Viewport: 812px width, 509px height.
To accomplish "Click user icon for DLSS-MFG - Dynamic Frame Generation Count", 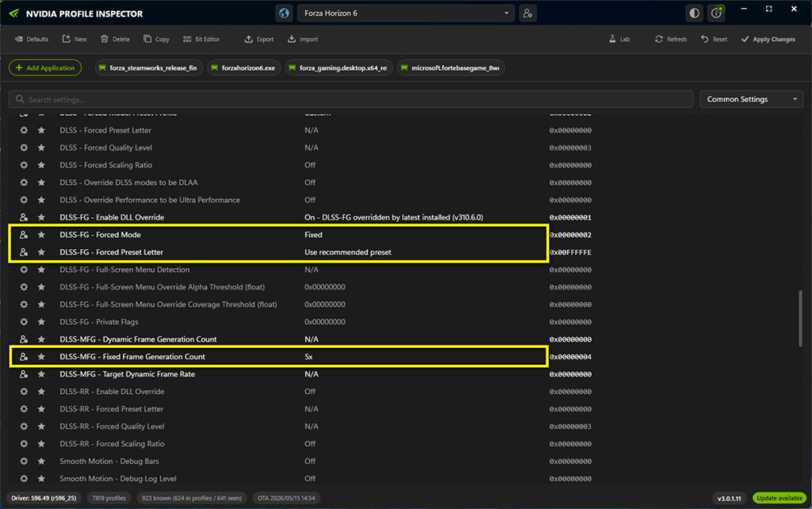I will coord(24,339).
